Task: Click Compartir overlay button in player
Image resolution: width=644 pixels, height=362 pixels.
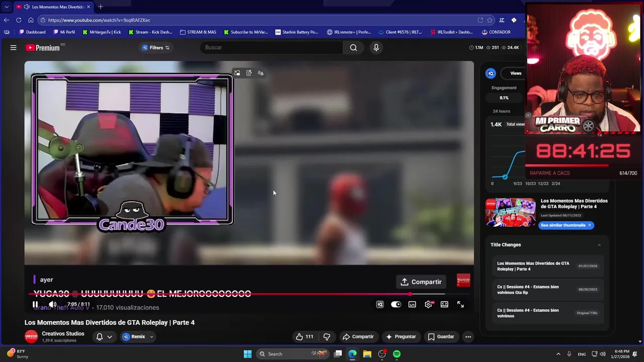Action: [421, 282]
